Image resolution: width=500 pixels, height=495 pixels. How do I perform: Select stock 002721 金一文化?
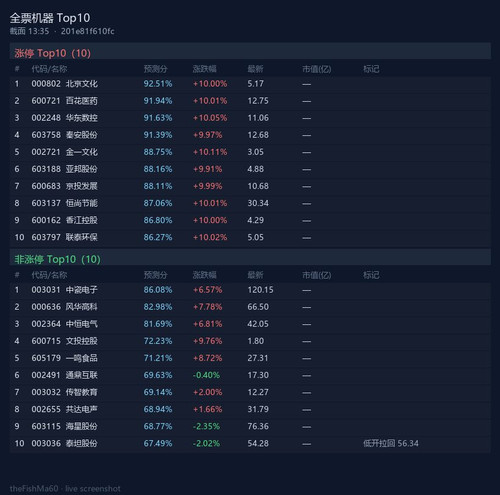[64, 152]
